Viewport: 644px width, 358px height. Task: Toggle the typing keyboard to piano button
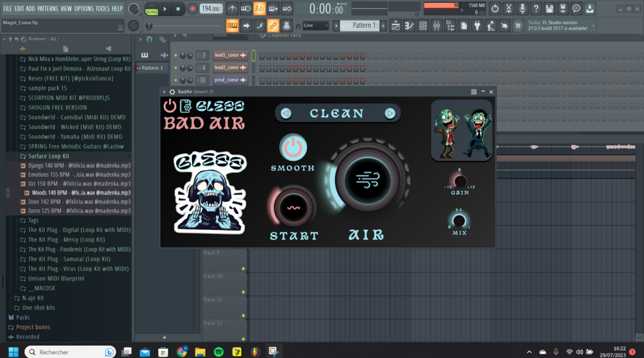coord(233,26)
